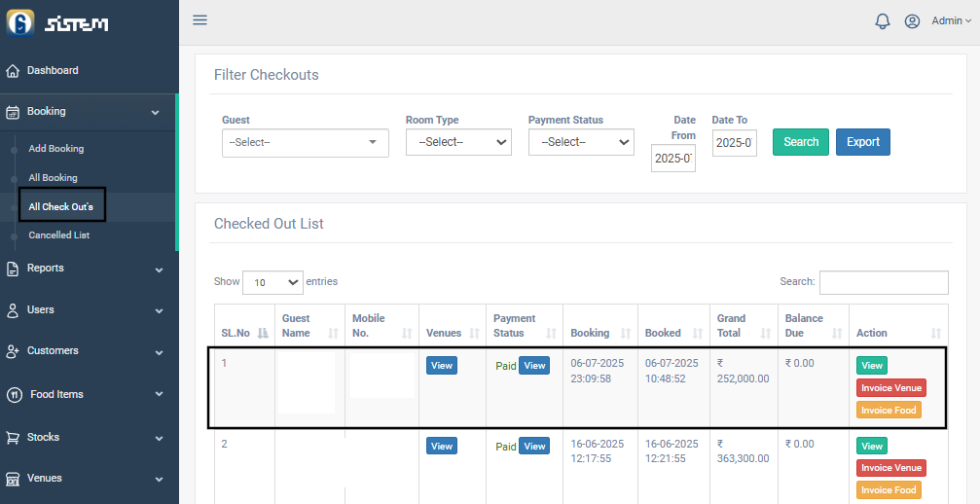Sort by Booked column arrows
The image size is (980, 504).
(698, 334)
